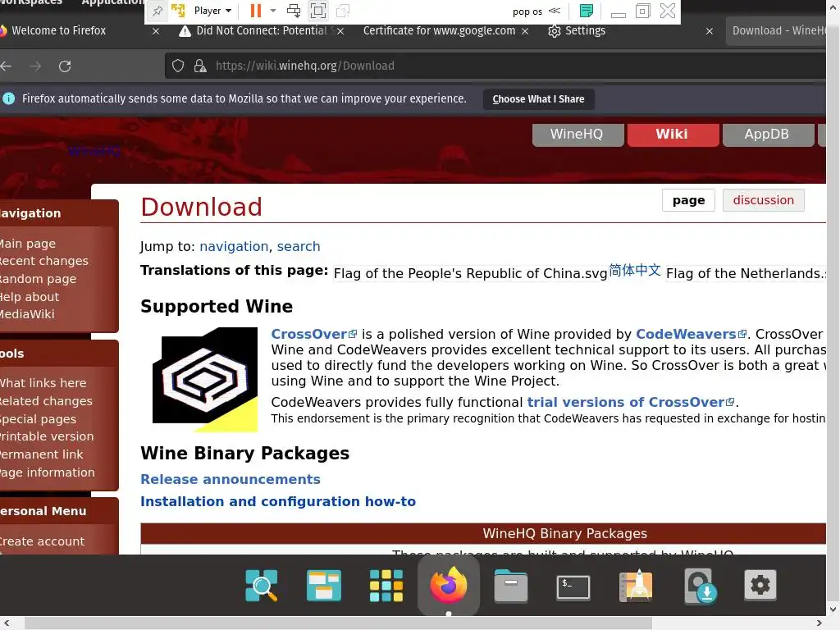The height and width of the screenshot is (630, 840).
Task: Open the green notes icon in VMware toolbar
Action: 586,11
